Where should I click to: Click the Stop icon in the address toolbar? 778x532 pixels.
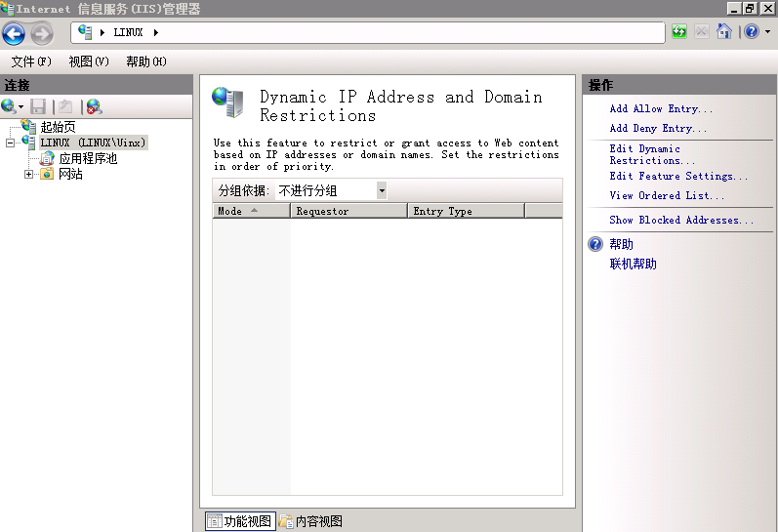701,32
